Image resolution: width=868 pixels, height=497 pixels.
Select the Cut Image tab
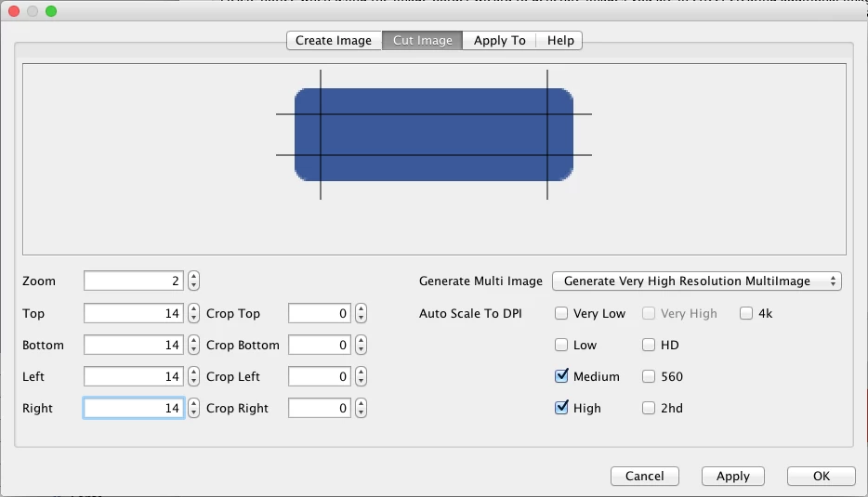422,40
